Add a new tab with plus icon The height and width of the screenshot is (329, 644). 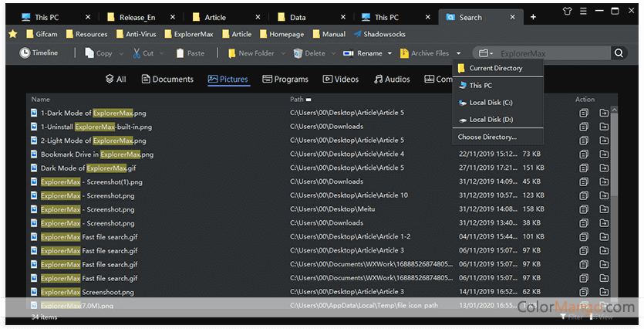click(533, 17)
